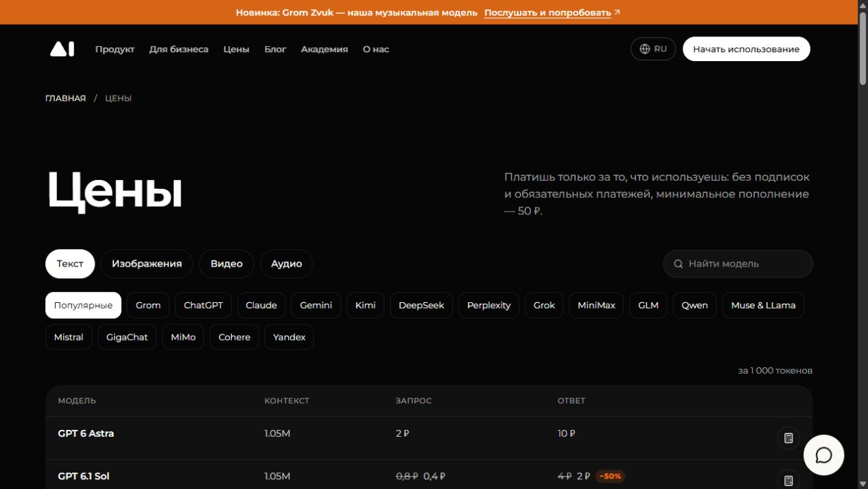Screen dimensions: 868x489
Task: Go to Цены in the top navigation
Action: tap(236, 49)
